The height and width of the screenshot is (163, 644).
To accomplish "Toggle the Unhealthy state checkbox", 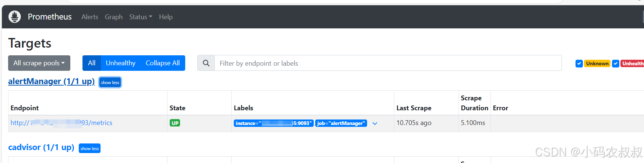I will pyautogui.click(x=616, y=63).
